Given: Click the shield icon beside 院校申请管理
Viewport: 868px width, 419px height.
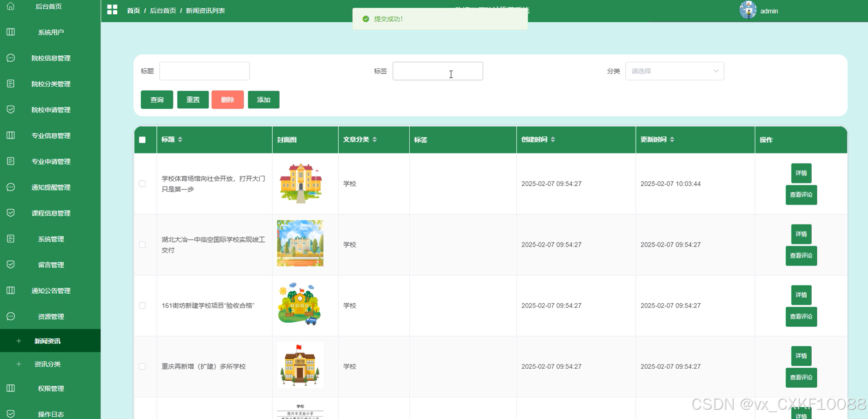Looking at the screenshot, I should (x=11, y=109).
